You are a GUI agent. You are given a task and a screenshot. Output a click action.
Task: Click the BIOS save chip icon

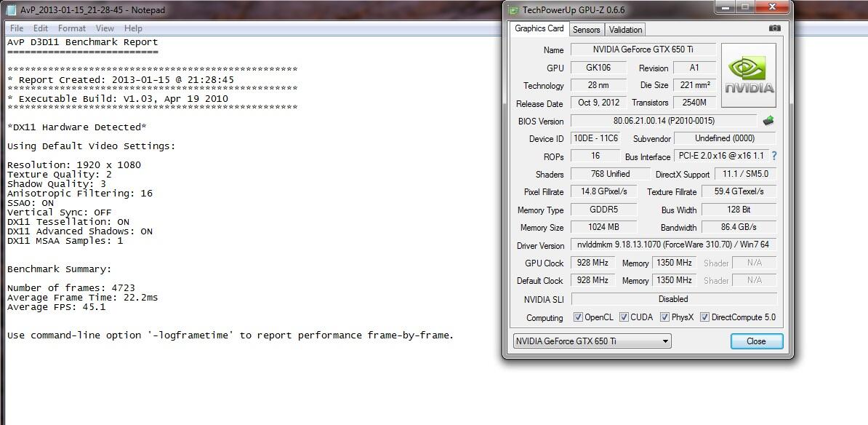click(x=768, y=121)
